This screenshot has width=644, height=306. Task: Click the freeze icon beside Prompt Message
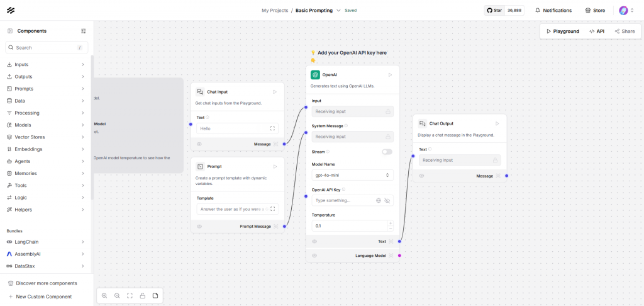[x=276, y=227]
